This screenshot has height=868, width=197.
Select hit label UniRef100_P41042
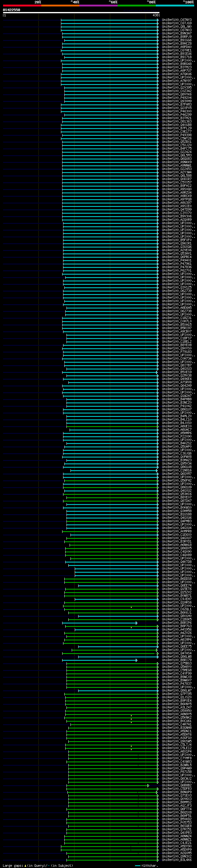pos(176,406)
